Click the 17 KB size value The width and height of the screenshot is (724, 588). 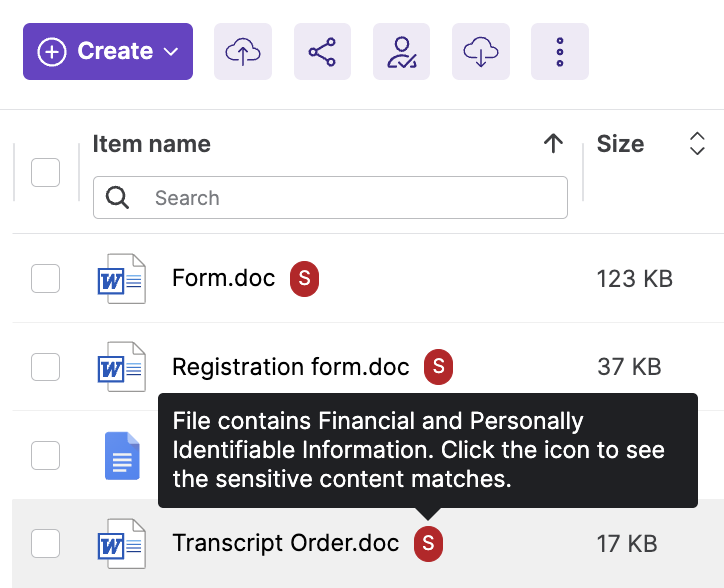(627, 544)
